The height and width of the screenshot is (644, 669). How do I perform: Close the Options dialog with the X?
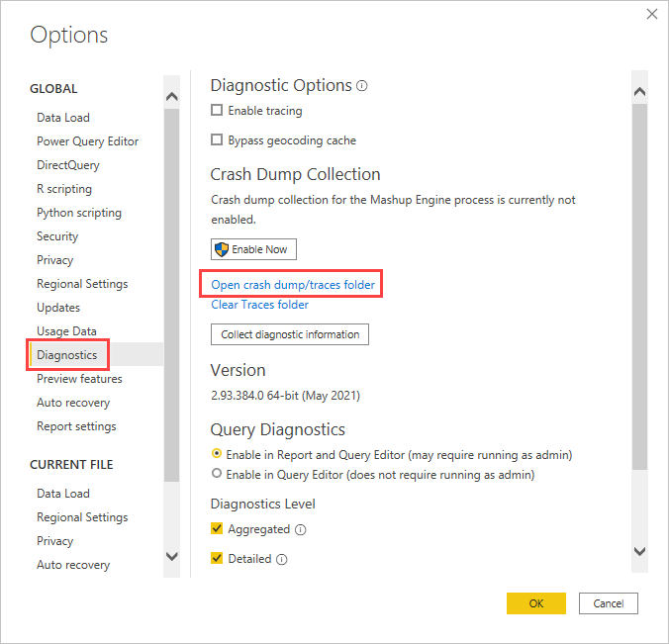coord(651,14)
